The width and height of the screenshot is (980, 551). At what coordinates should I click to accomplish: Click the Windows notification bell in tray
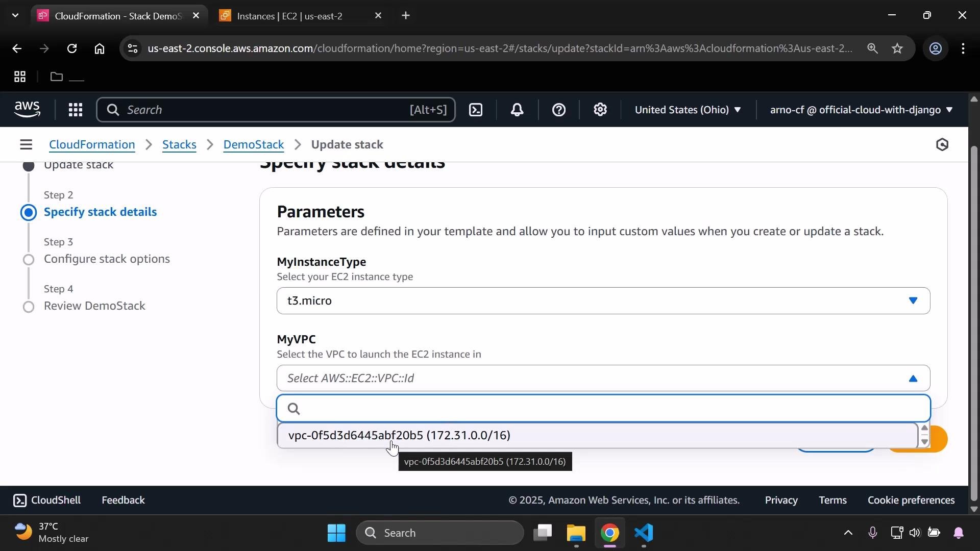click(x=959, y=533)
